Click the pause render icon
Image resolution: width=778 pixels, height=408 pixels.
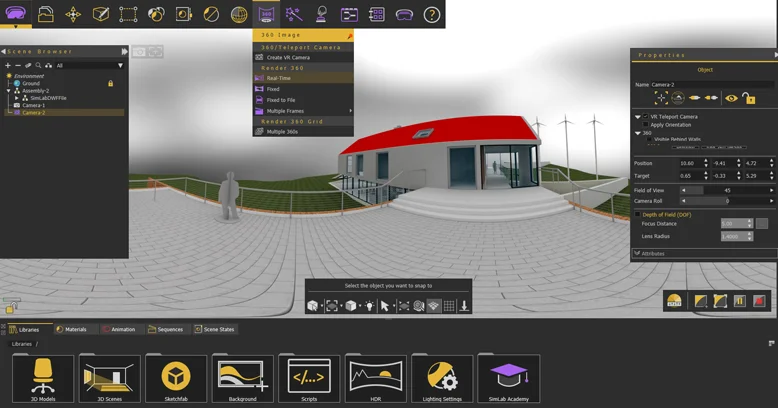(x=739, y=301)
